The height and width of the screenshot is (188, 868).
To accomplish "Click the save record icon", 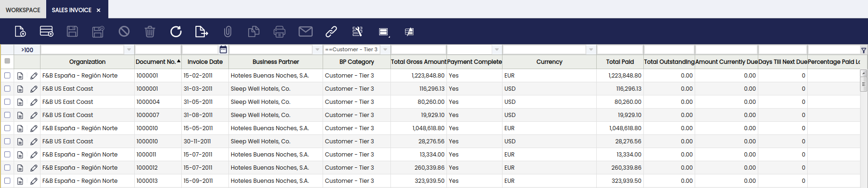I will [x=72, y=31].
